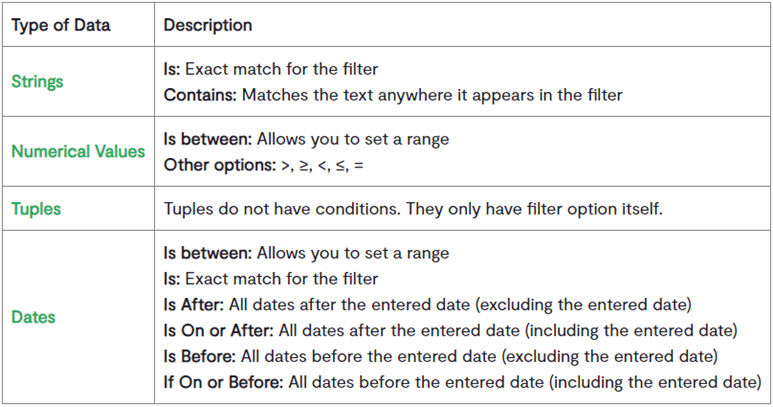This screenshot has height=407, width=773.
Task: Click the Numerical Values data type label
Action: coord(78,151)
